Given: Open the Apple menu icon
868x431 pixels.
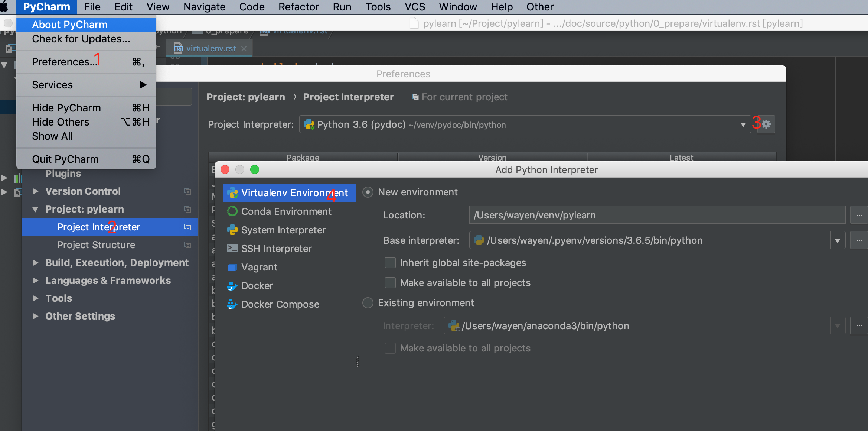Looking at the screenshot, I should click(x=4, y=7).
